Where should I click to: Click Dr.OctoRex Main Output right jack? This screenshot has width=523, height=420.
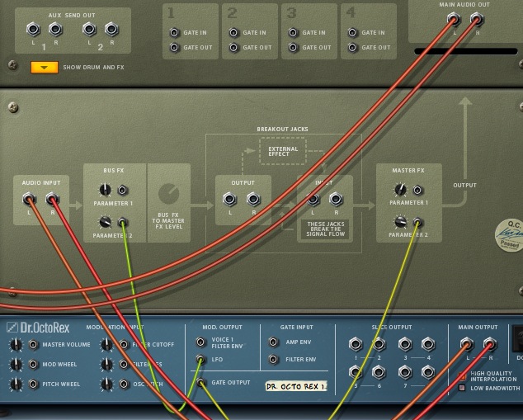click(490, 343)
